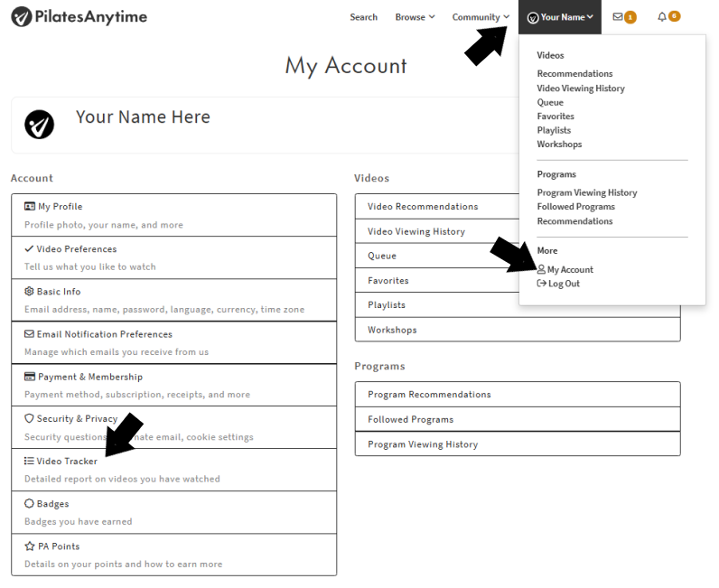Open the notifications bell icon
719x588 pixels.
[662, 17]
